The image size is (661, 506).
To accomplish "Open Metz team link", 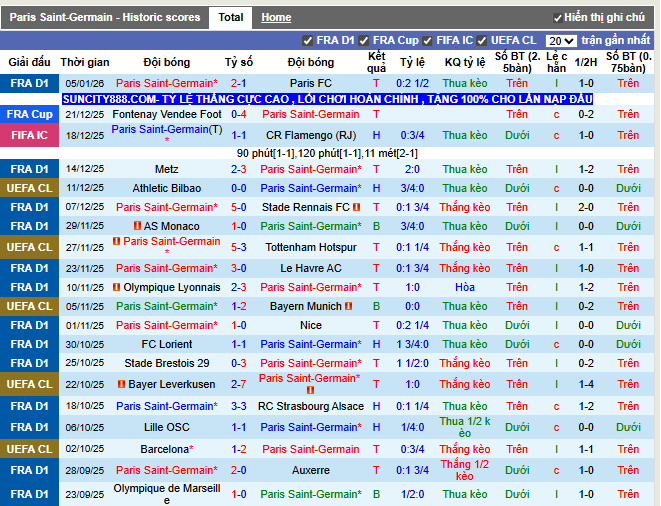I will [167, 169].
